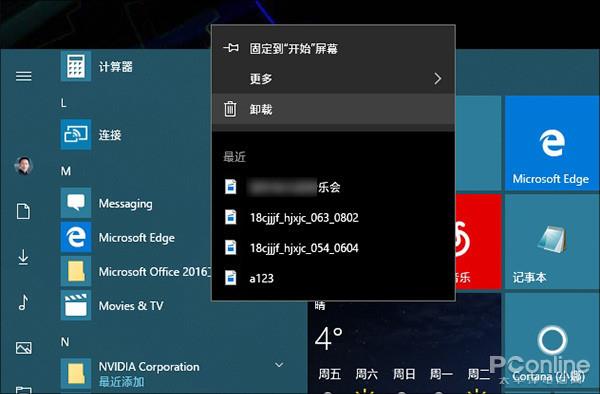
Task: Open the NVIDIA Corporation folder icon
Action: tap(76, 374)
